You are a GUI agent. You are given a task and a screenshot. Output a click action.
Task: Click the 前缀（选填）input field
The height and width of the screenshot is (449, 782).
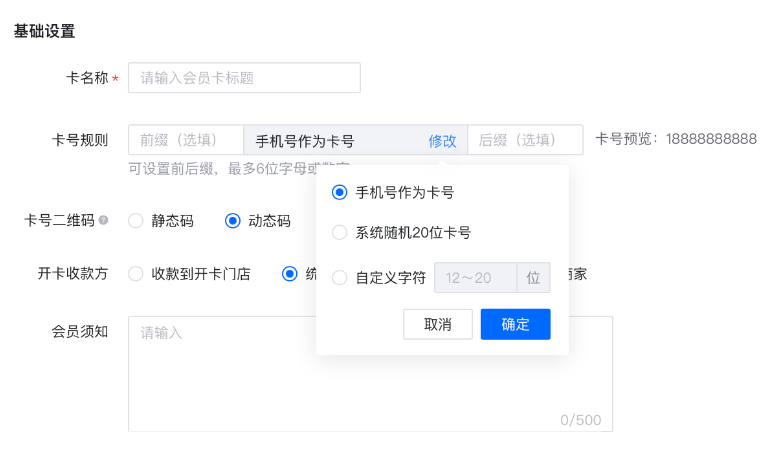pos(186,140)
